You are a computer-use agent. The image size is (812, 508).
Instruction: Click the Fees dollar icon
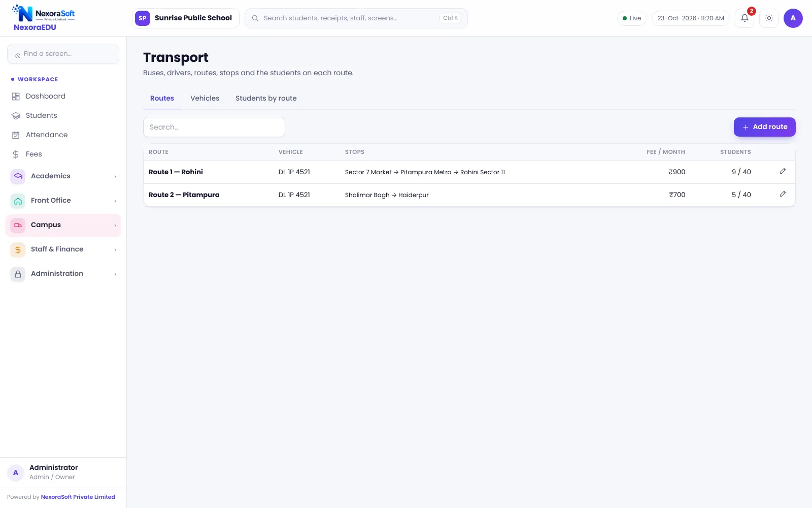(x=16, y=154)
